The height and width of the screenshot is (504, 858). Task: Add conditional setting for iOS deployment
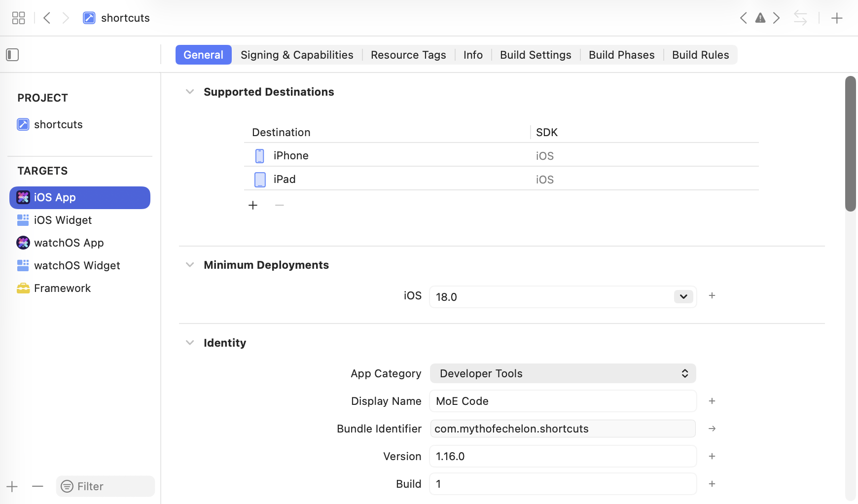[712, 295]
